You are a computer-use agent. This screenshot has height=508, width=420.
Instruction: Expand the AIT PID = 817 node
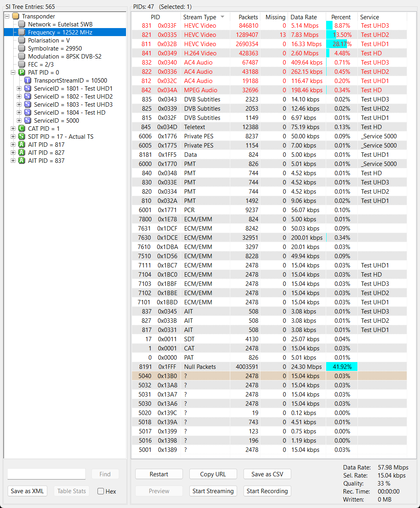click(x=13, y=145)
